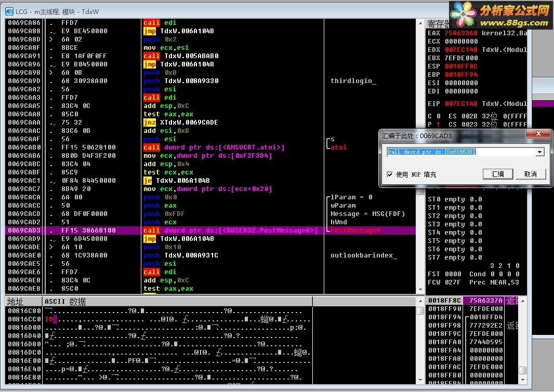Select the ST7 empty FPU register
The height and width of the screenshot is (392, 554).
[455, 258]
